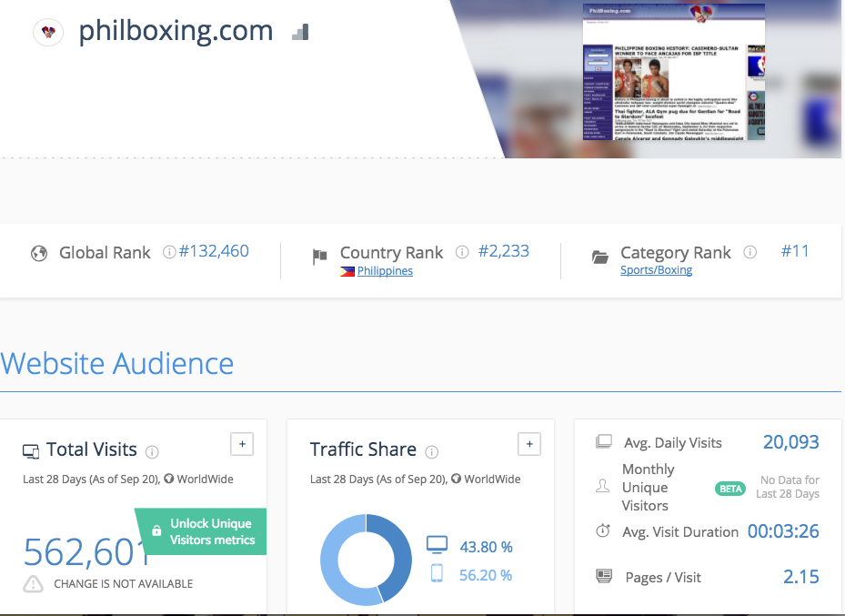Click the 20,093 average daily visits value

click(791, 442)
